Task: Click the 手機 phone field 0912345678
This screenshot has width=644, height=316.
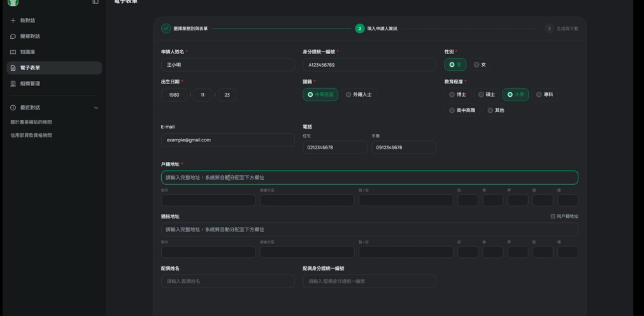Action: coord(404,148)
